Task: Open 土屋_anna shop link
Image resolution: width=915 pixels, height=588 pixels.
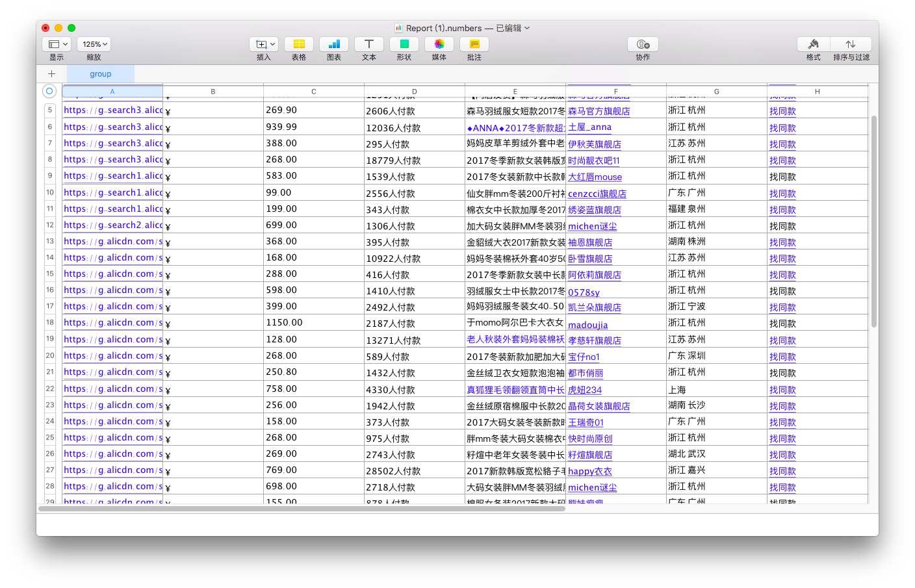Action: [589, 127]
